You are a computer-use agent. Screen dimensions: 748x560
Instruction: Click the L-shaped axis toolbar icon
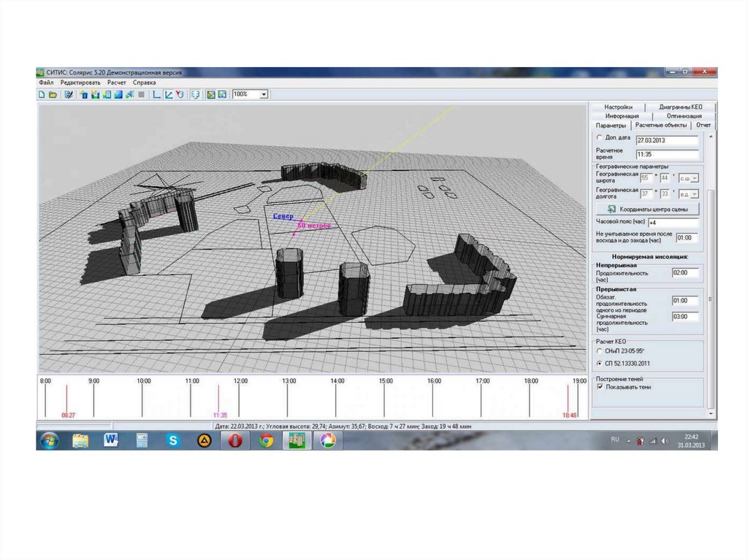pos(157,94)
